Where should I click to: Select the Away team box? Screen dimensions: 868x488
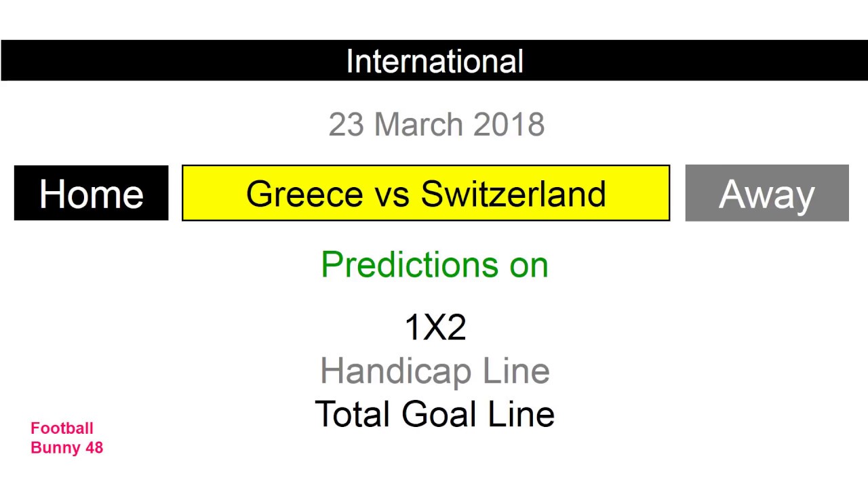pyautogui.click(x=766, y=194)
